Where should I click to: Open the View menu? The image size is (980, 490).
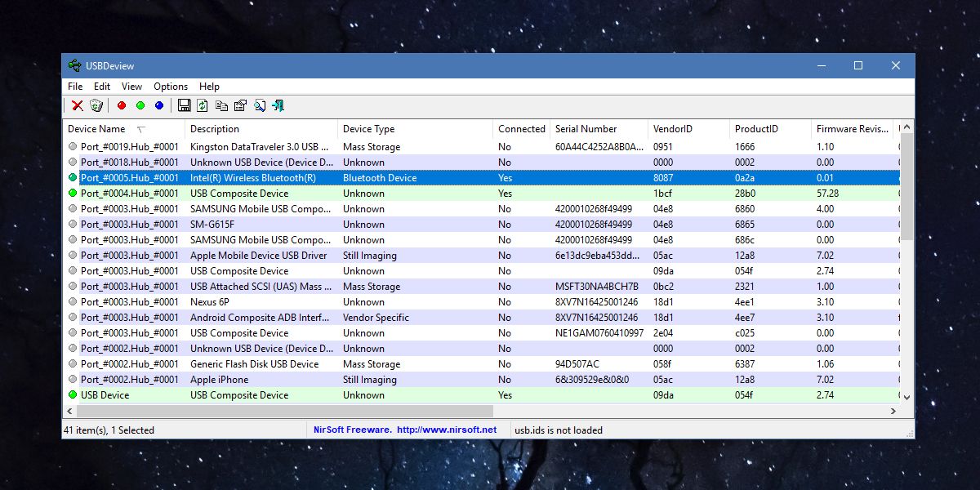(x=131, y=86)
